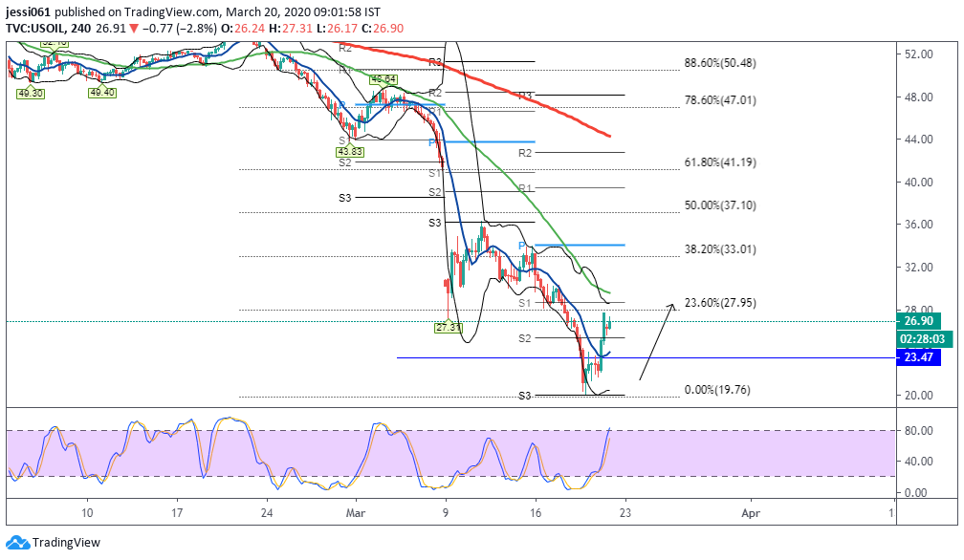Select the blue horizontal line at 23.47

pos(646,357)
